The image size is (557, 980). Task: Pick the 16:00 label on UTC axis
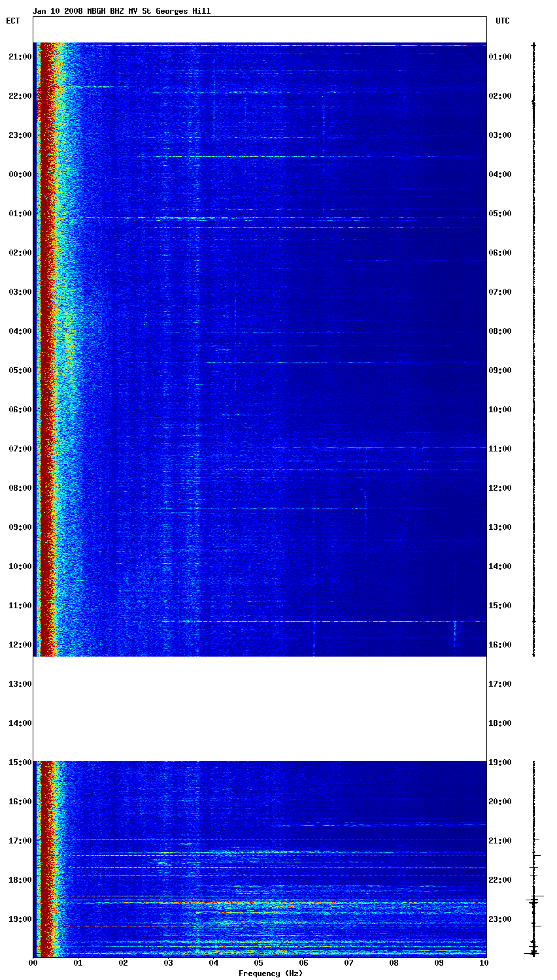500,645
